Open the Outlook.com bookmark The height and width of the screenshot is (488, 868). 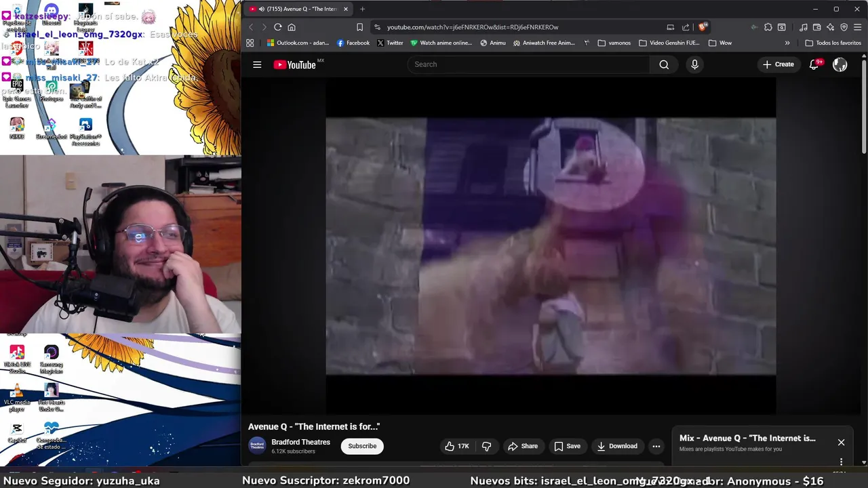click(x=298, y=43)
